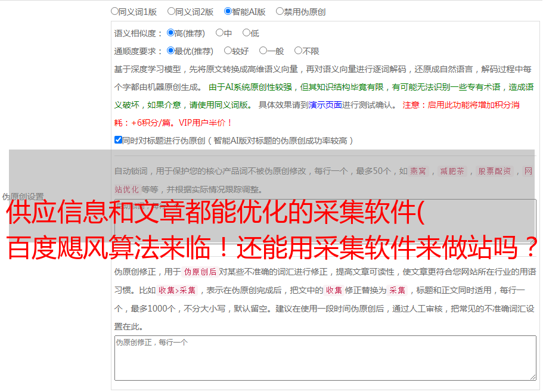Click the 语义相似度： label
543x392 pixels.
coord(138,33)
